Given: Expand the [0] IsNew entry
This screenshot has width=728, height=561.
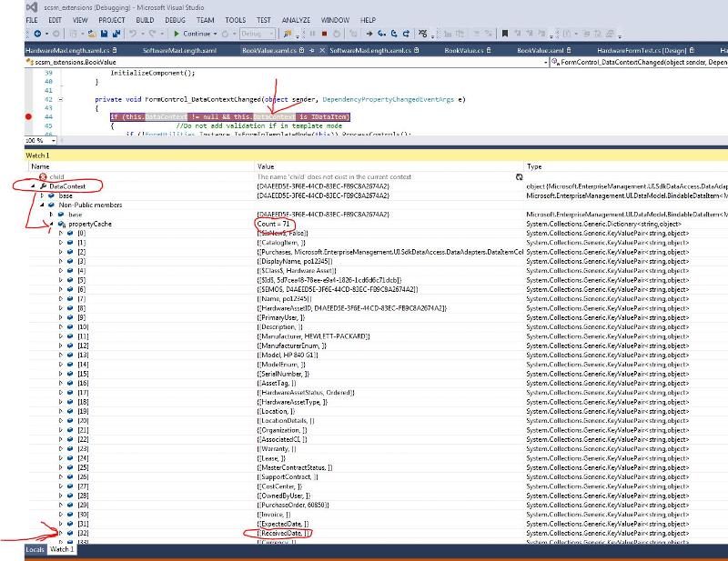Looking at the screenshot, I should tap(61, 233).
